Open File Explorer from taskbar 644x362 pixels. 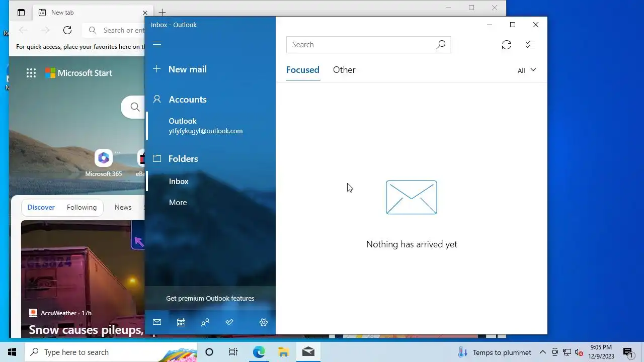[x=283, y=352]
